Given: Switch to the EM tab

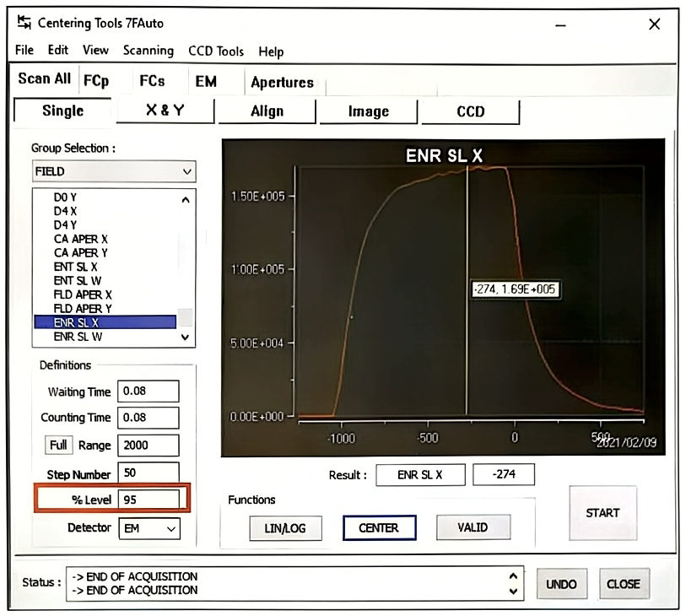Looking at the screenshot, I should 206,81.
